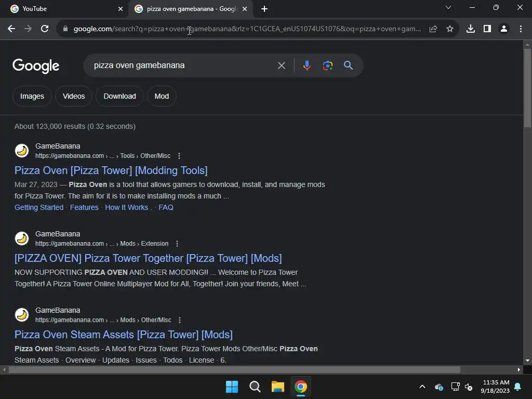Viewport: 532px width, 399px height.
Task: Open the Windows Start menu
Action: coord(232,387)
